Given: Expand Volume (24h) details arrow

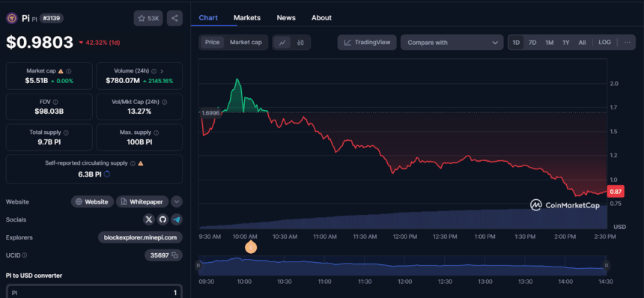Looking at the screenshot, I should click(x=162, y=71).
